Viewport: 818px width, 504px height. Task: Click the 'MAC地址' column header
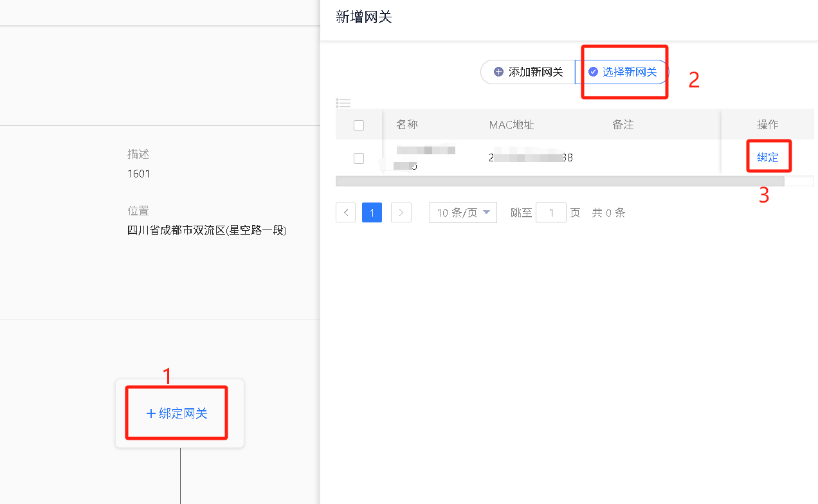click(x=511, y=125)
